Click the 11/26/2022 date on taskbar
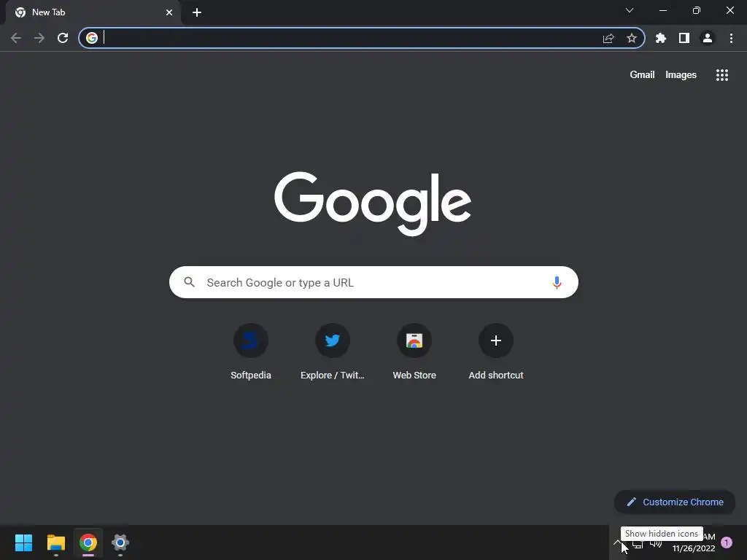Screen dimensions: 747x560 694,548
